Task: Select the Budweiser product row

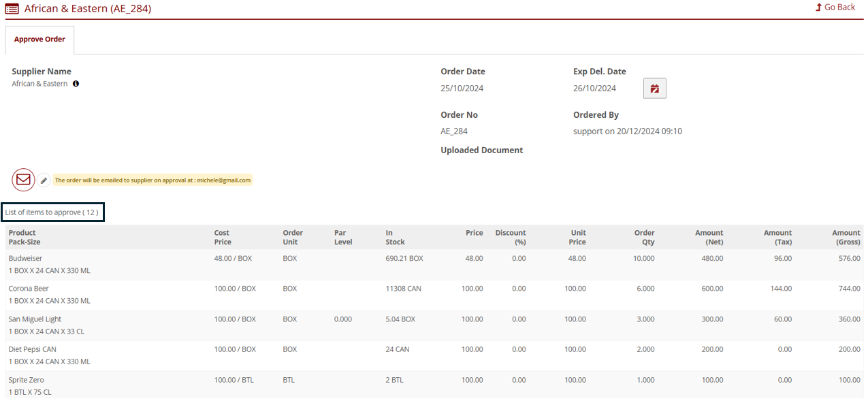Action: (25, 259)
